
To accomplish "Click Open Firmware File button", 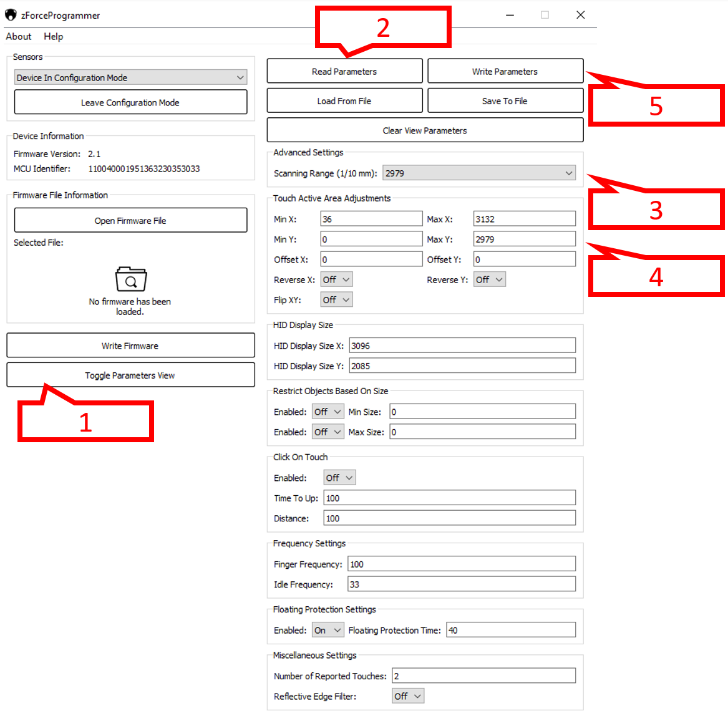I will tap(130, 221).
